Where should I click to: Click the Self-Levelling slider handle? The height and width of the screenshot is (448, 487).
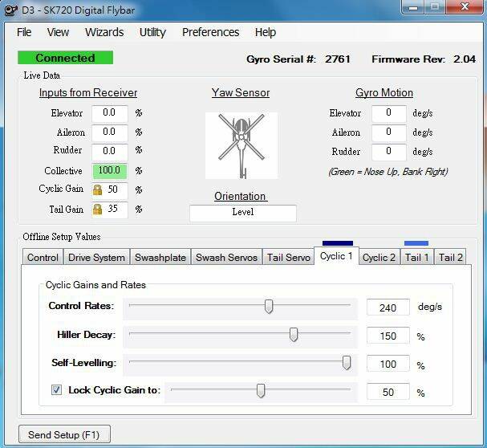click(347, 363)
